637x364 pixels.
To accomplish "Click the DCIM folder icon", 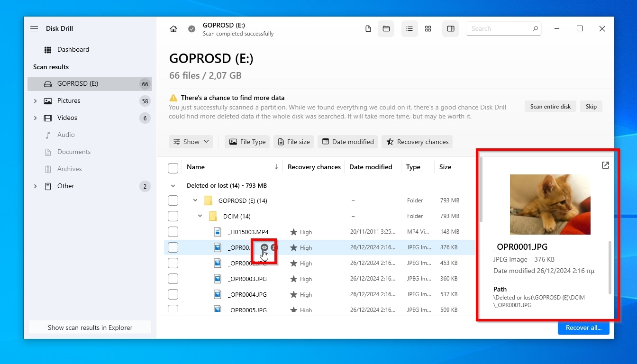I will point(213,216).
